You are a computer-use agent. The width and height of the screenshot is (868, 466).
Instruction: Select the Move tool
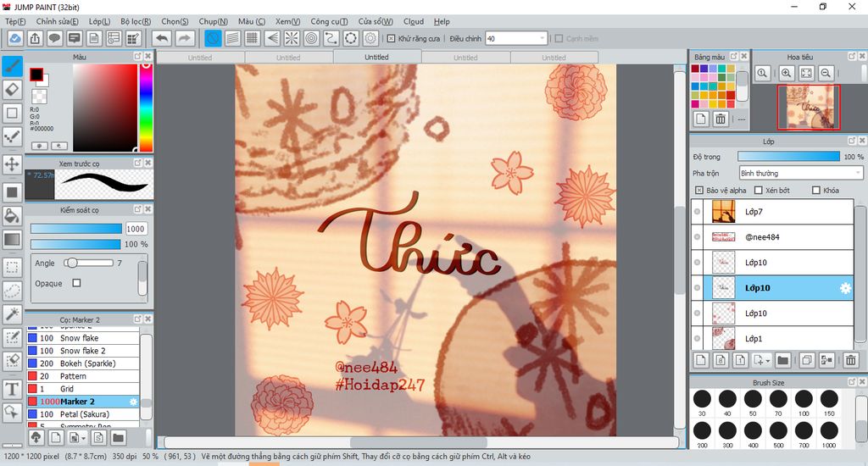pyautogui.click(x=12, y=164)
